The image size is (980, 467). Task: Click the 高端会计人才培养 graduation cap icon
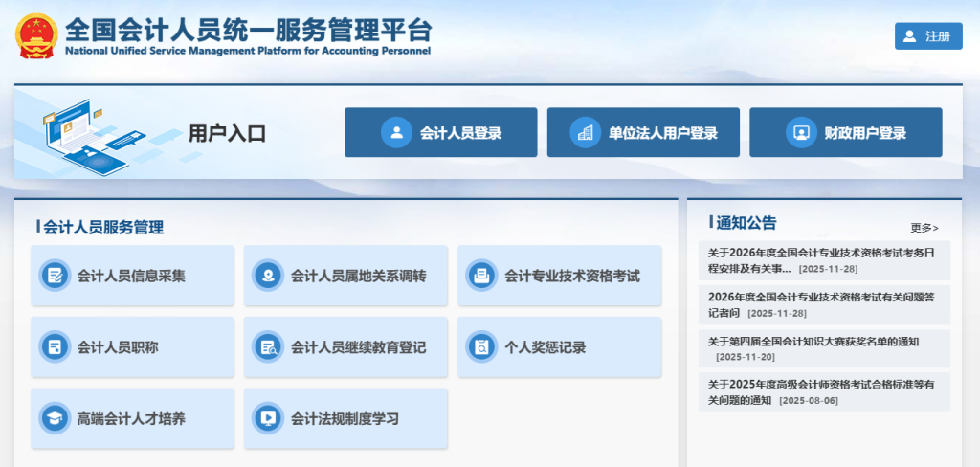(x=55, y=418)
